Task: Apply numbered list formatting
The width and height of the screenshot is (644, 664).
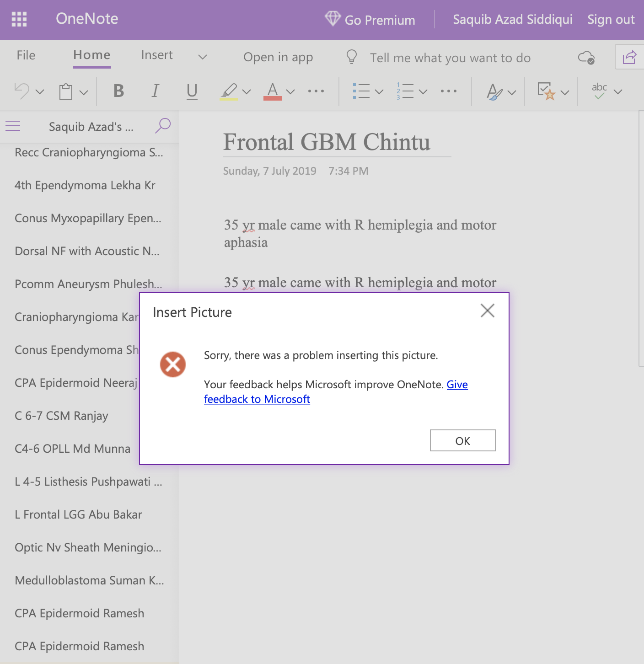Action: tap(405, 91)
